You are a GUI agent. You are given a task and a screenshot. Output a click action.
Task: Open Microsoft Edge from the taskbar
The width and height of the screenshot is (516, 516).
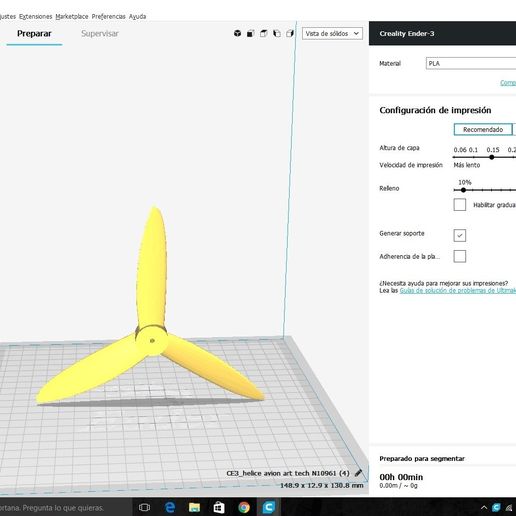tap(170, 507)
